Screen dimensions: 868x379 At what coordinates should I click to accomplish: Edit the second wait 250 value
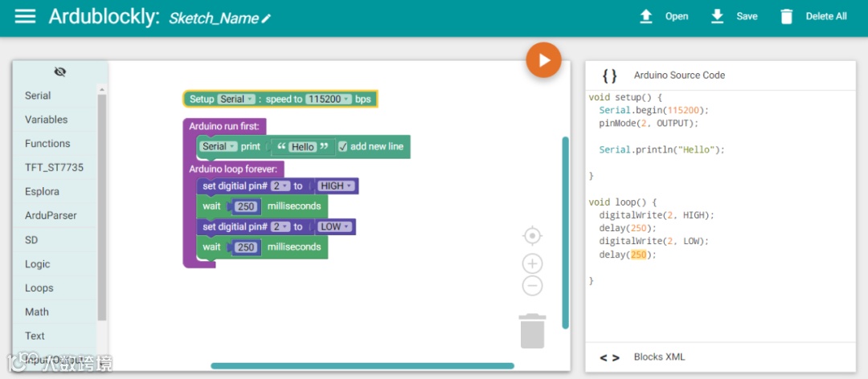245,247
